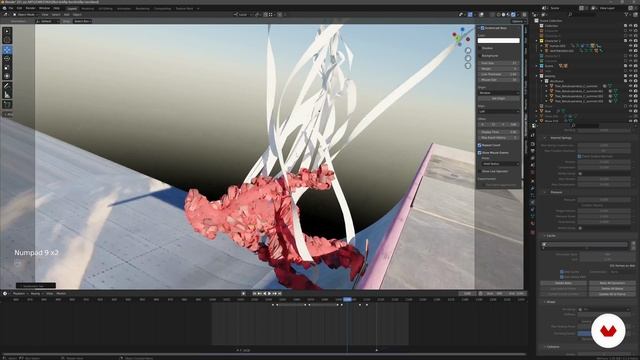Toggle the Repeat Count checkbox
Screen dimensions: 640x360
[x=480, y=145]
